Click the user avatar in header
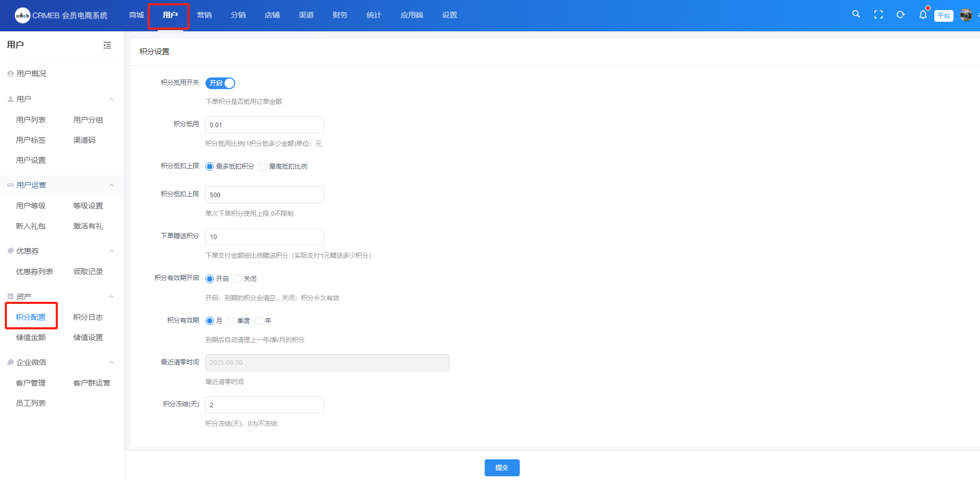Viewport: 980px width, 480px height. (966, 15)
